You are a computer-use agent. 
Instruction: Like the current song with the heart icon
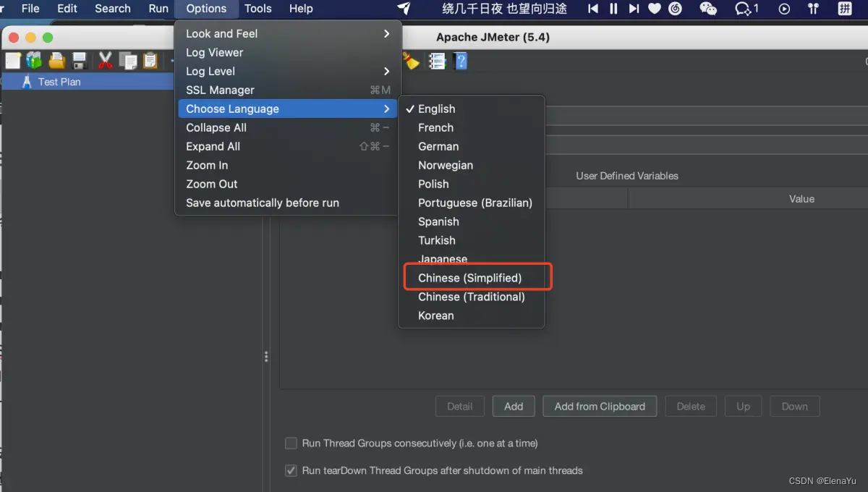point(655,9)
